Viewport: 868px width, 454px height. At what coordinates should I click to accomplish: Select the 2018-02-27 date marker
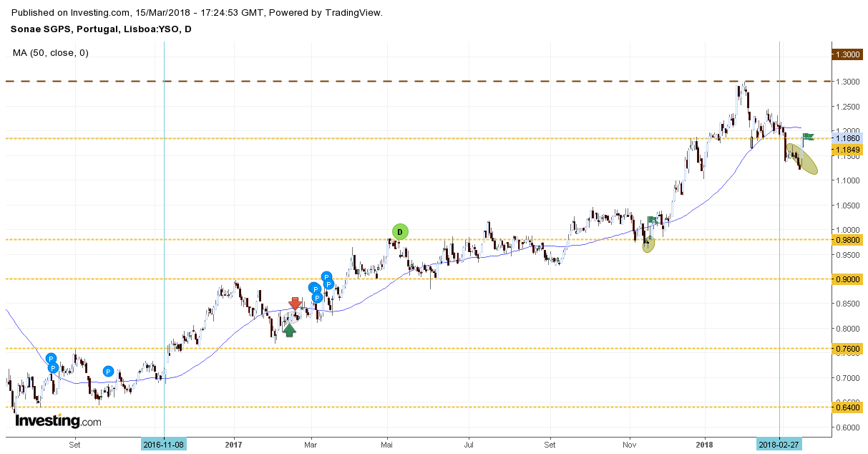[779, 444]
